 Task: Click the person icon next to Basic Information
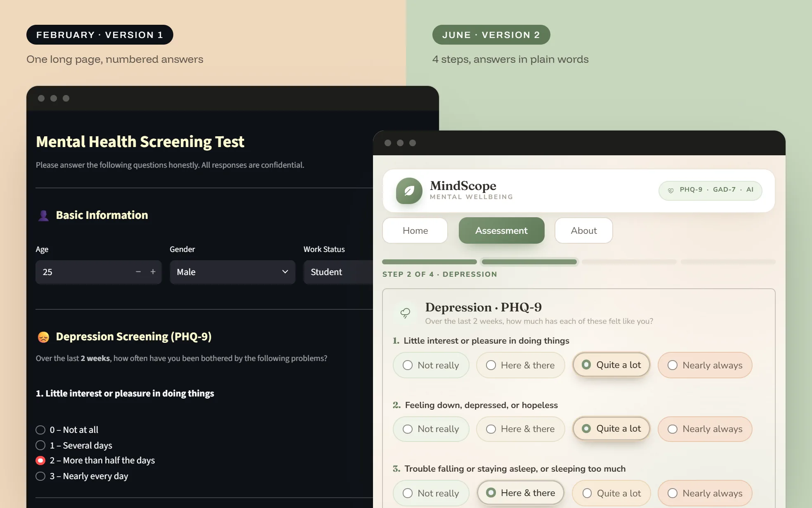tap(43, 216)
